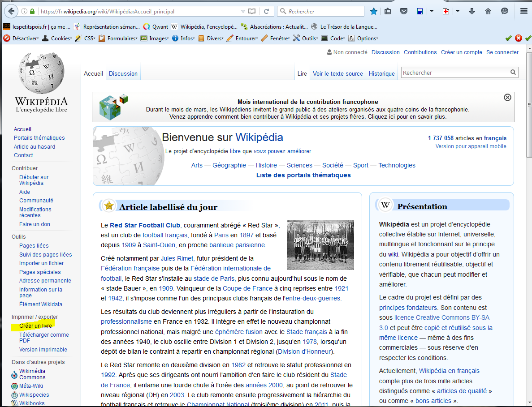Reload the page with the refresh icon
Image resolution: width=532 pixels, height=407 pixels.
coord(266,11)
